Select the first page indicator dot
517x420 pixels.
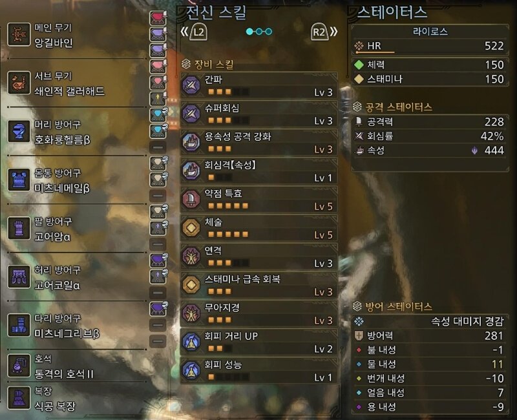pyautogui.click(x=249, y=31)
